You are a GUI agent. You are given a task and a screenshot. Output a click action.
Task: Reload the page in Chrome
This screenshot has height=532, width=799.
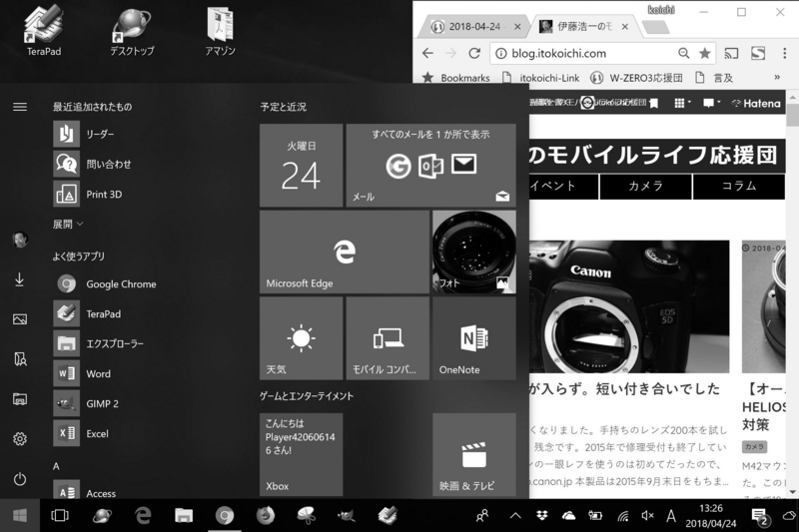click(474, 54)
